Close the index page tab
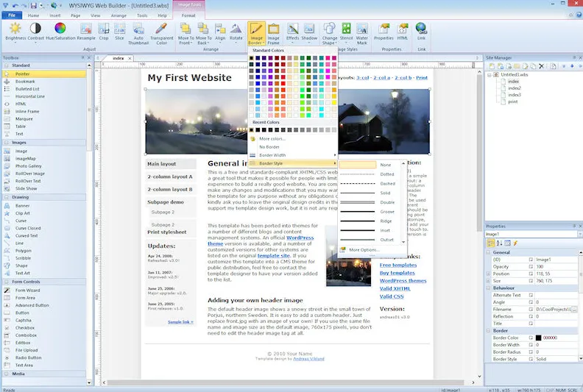This screenshot has width=583, height=392. pyautogui.click(x=130, y=58)
